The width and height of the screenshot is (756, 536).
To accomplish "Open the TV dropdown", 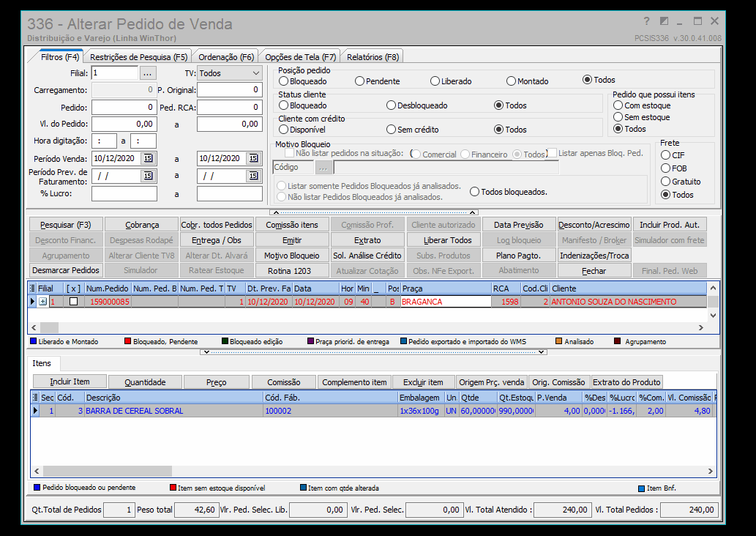I will [x=255, y=73].
